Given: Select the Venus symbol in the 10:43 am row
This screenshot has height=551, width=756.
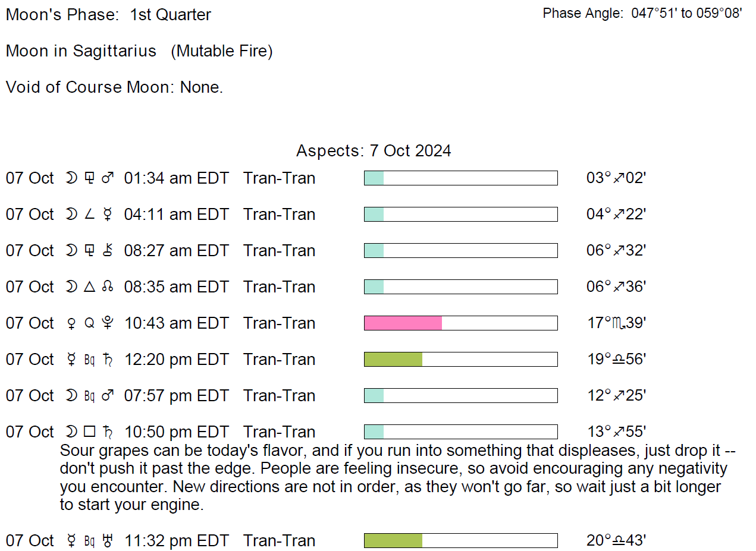Looking at the screenshot, I should [72, 323].
